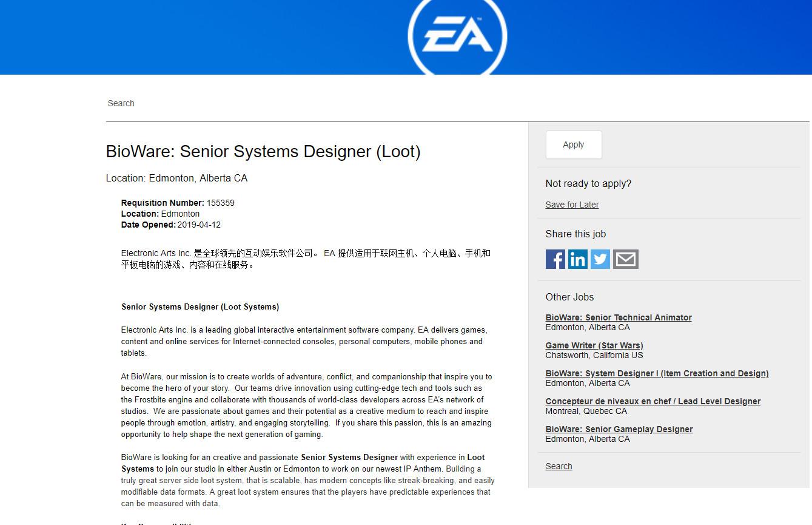Click the job title heading with (Loot)

[263, 151]
